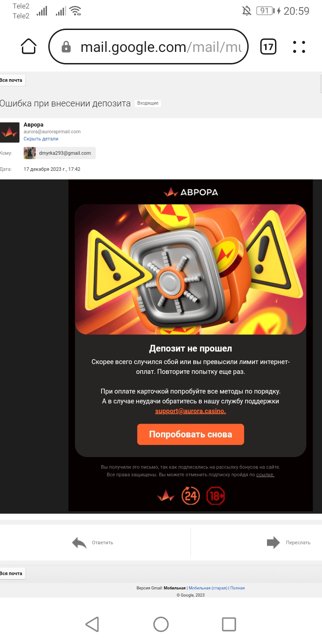Tap the 24 hours support icon
The height and width of the screenshot is (644, 322).
pos(191,496)
